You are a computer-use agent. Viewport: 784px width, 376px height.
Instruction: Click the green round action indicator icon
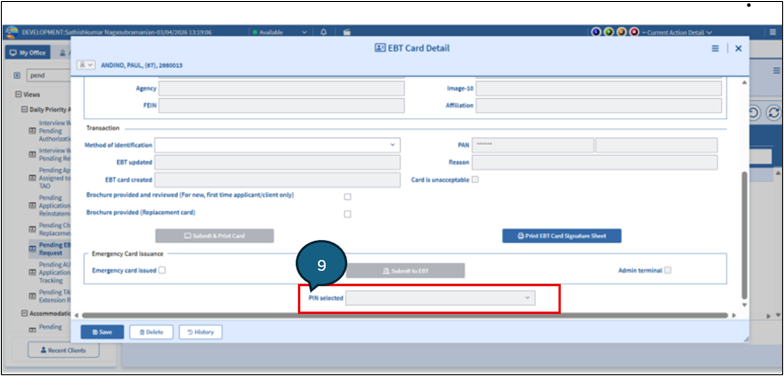[x=608, y=32]
